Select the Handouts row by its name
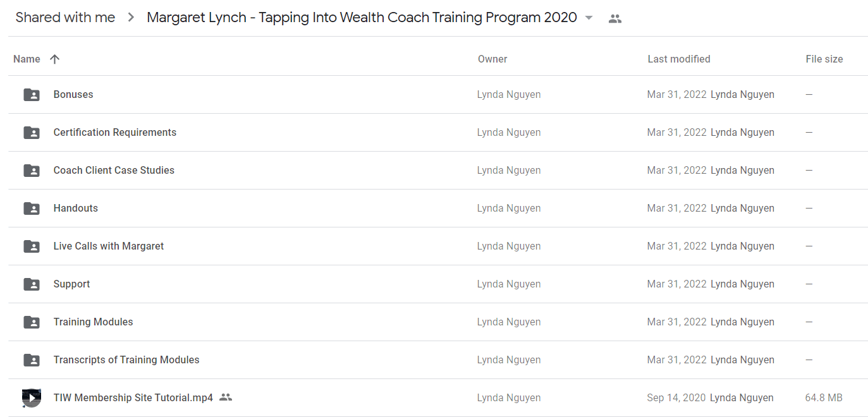 coord(76,208)
